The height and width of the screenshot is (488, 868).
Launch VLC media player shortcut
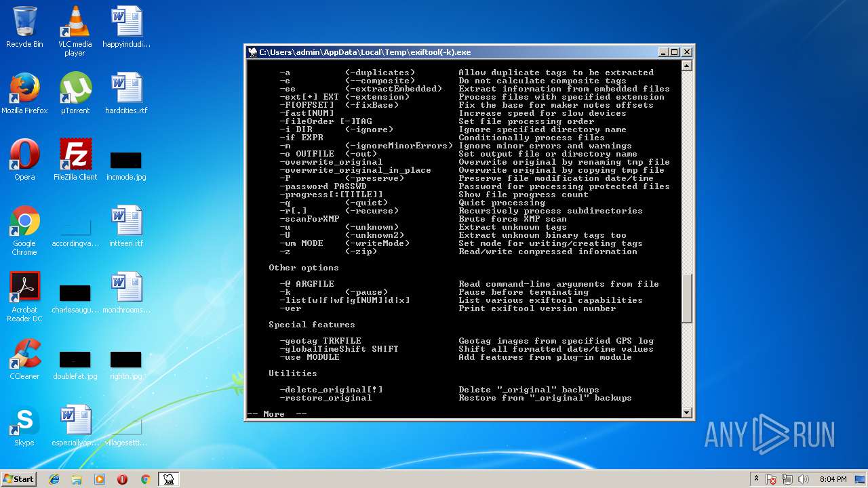75,30
